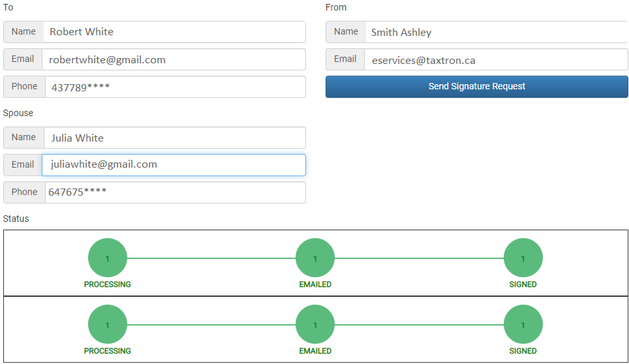
Task: Focus the phone field showing 437789****
Action: [x=174, y=87]
